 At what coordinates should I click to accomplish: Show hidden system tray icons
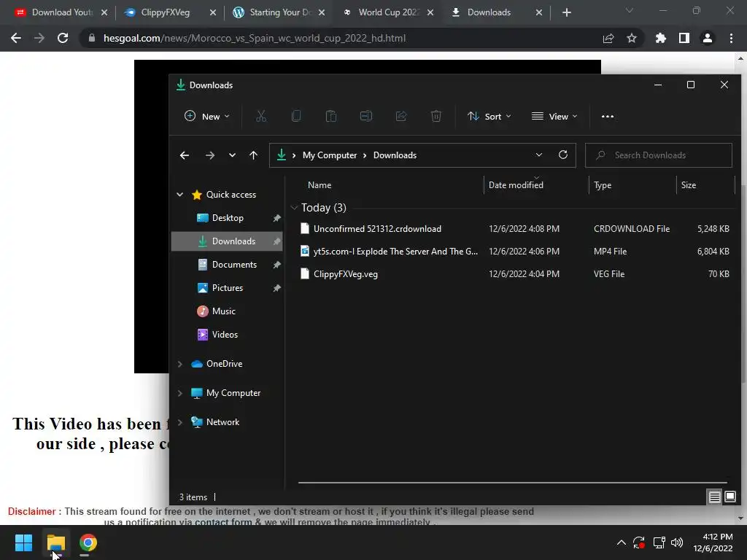click(622, 542)
